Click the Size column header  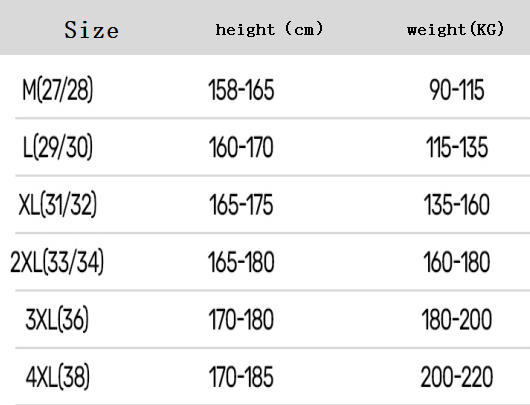(x=91, y=30)
